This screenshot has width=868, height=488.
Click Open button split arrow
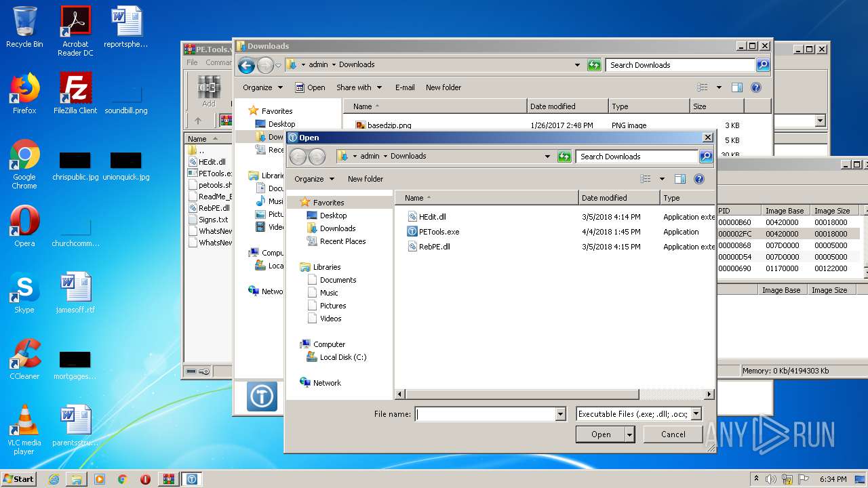point(630,434)
